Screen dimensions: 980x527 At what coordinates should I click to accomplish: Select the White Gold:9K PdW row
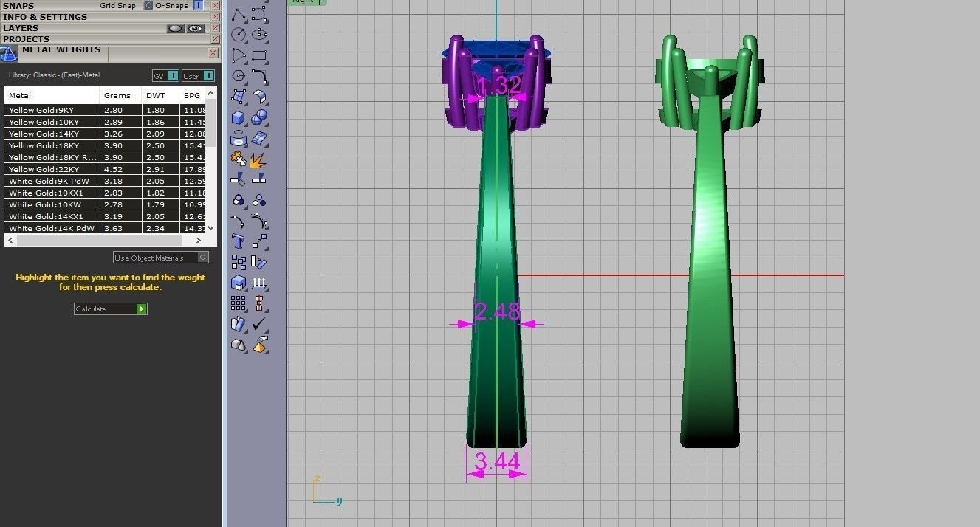point(105,181)
